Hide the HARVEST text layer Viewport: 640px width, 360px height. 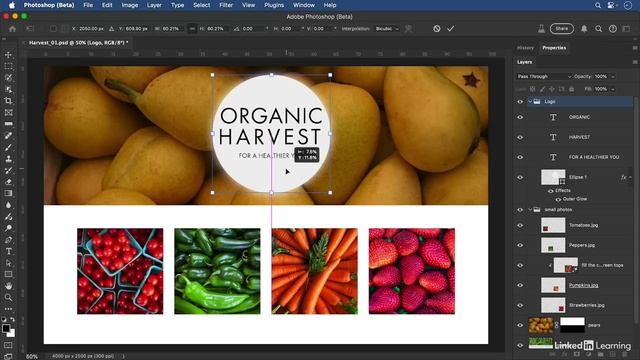520,137
